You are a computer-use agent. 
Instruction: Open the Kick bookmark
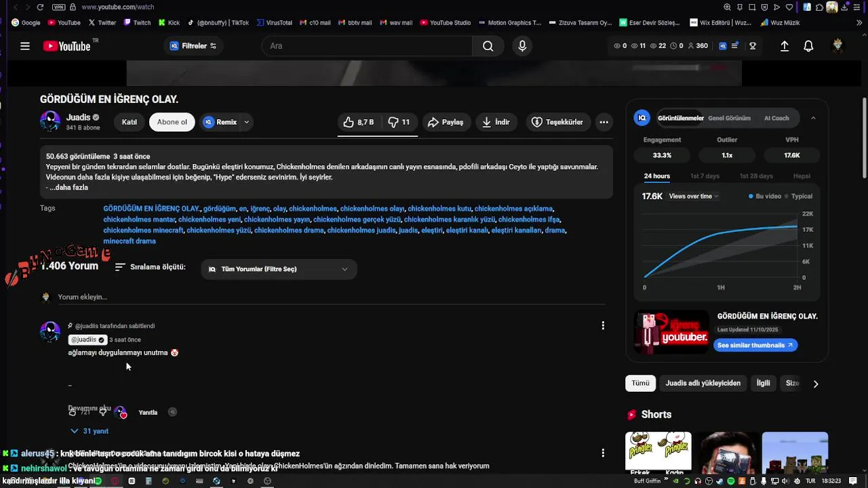tap(169, 22)
